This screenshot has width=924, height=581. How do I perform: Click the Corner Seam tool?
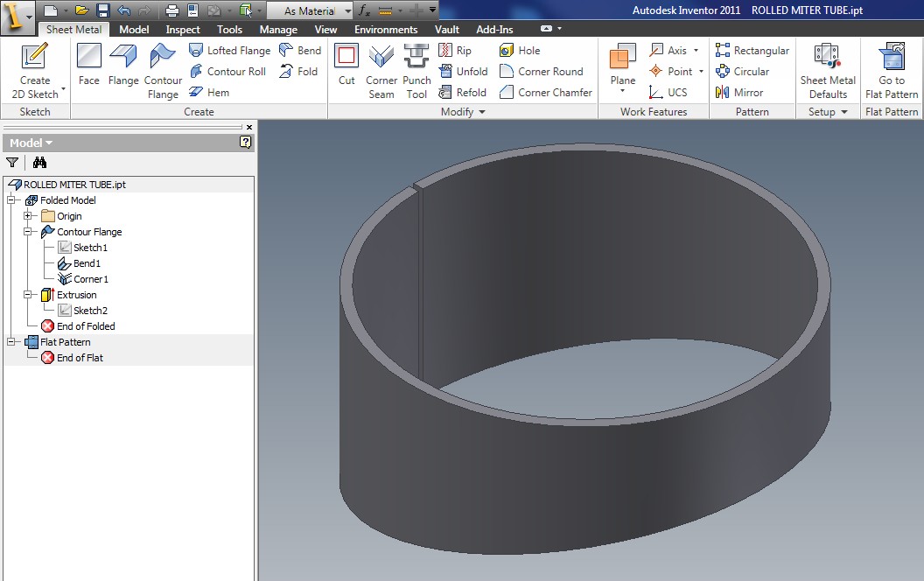tap(381, 70)
